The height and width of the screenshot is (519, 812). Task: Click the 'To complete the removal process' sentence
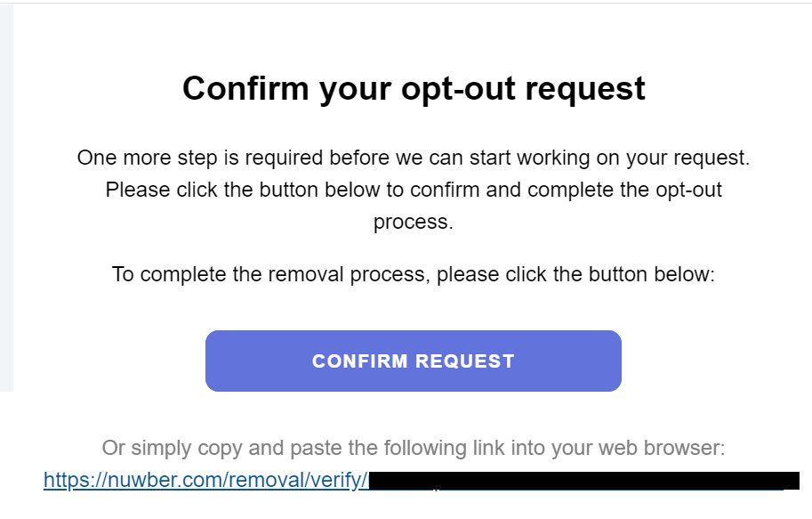pos(414,274)
